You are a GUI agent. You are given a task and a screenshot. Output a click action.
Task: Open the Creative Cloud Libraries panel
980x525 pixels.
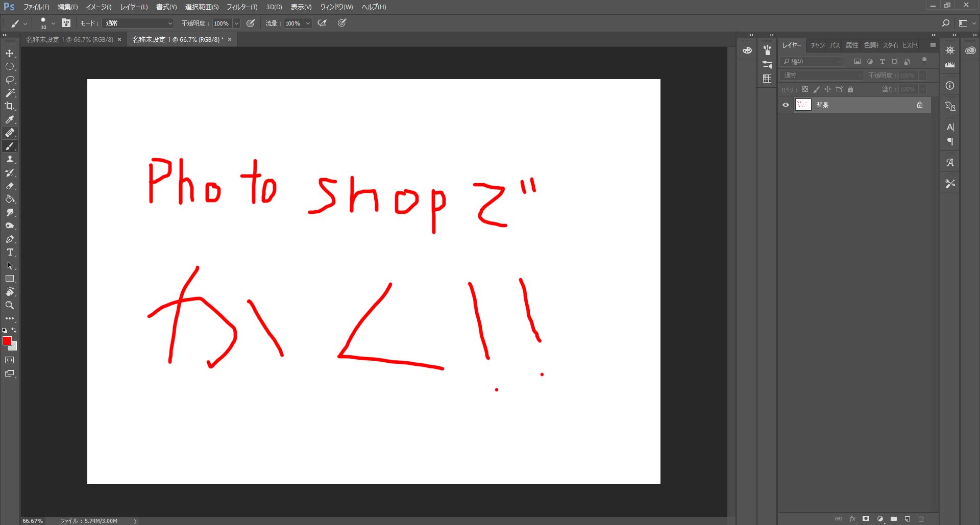970,51
